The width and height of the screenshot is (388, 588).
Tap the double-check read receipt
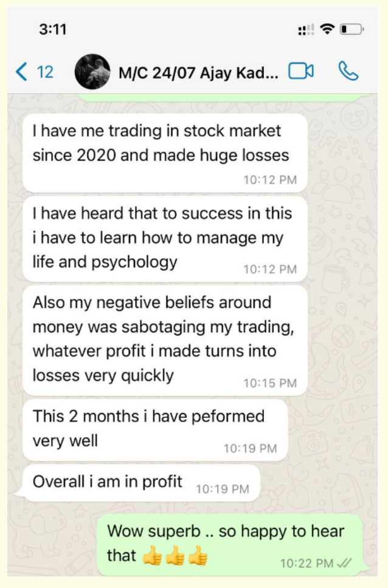click(x=344, y=563)
